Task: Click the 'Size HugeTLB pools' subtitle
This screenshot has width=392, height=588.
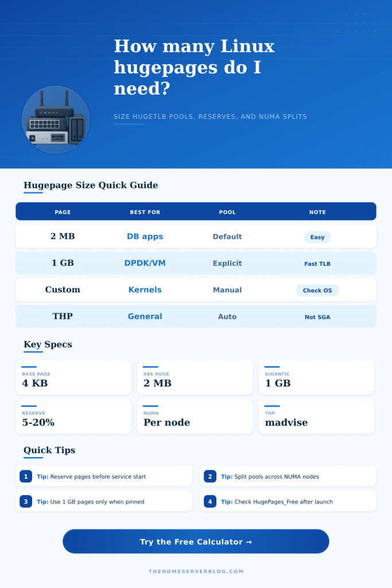Action: point(210,117)
